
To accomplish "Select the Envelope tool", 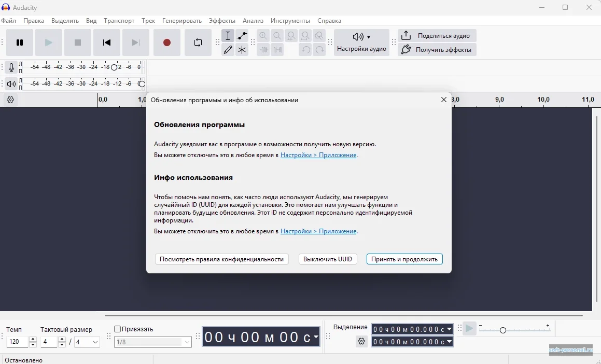I will point(242,36).
